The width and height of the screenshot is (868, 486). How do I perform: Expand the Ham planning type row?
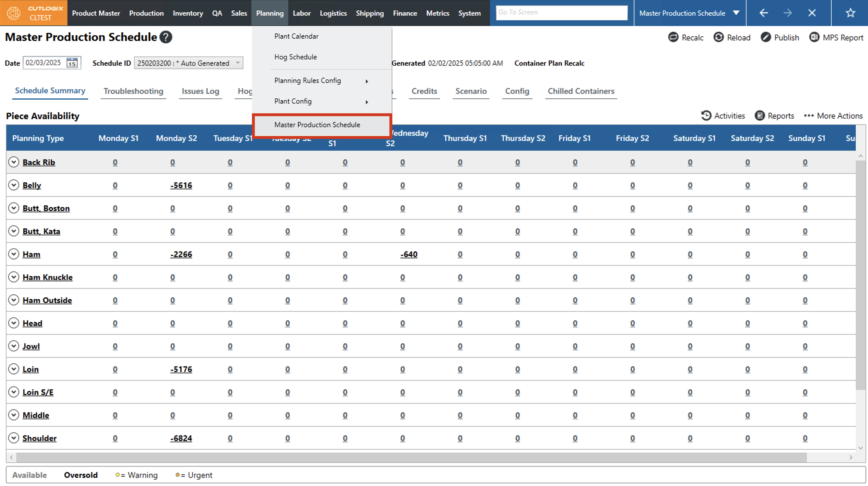14,254
